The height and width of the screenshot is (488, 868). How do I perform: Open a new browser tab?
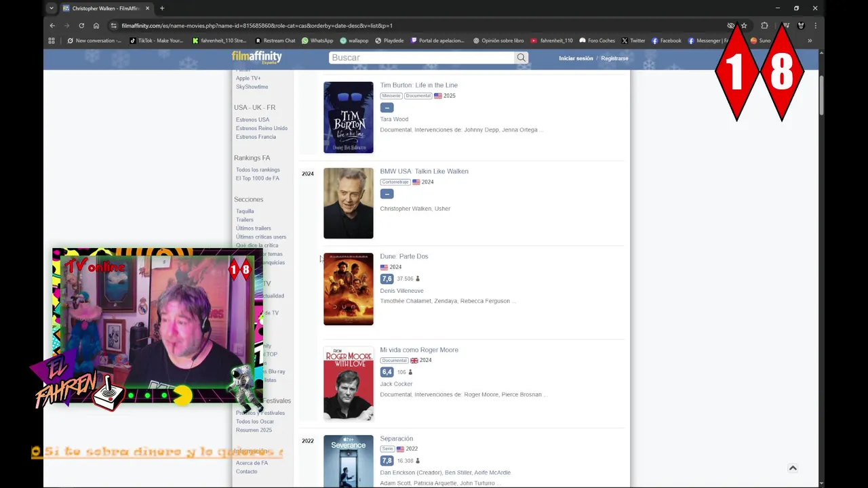pyautogui.click(x=161, y=8)
